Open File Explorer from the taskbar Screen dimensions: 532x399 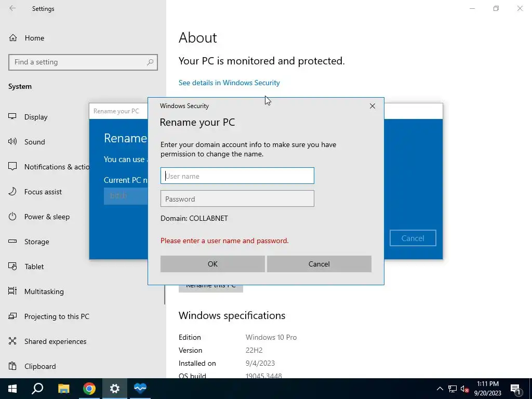(x=63, y=389)
